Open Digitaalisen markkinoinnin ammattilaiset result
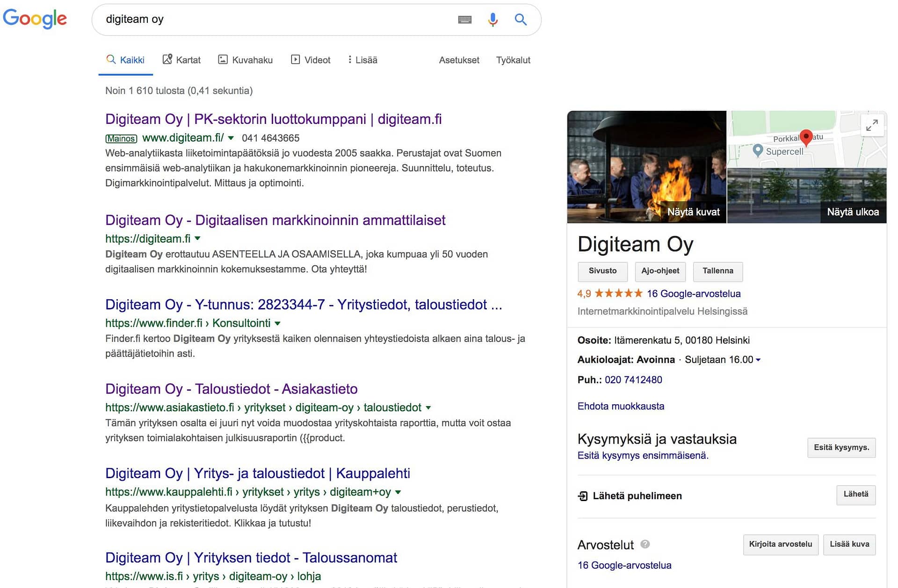 point(275,220)
